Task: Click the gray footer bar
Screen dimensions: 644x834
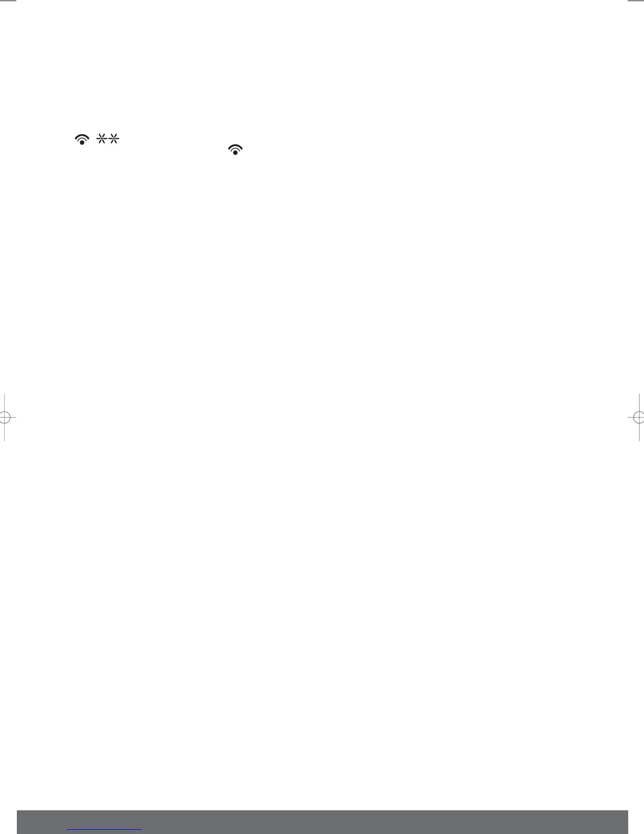Action: coord(323,822)
